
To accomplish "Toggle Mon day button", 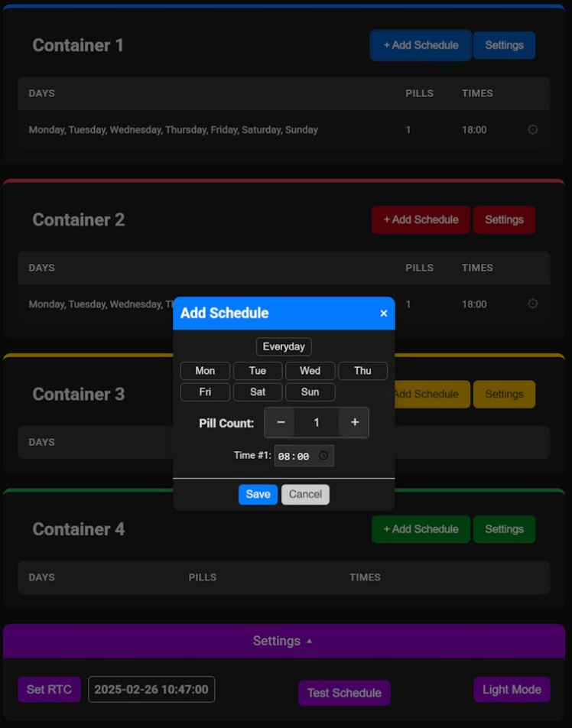I will 205,371.
